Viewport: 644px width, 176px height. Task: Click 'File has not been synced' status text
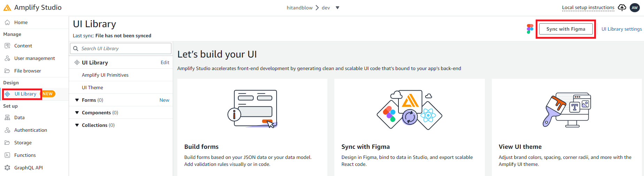coord(123,36)
